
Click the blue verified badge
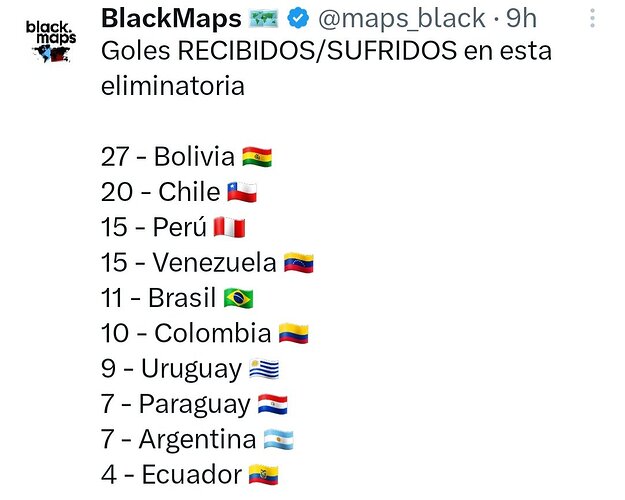(299, 18)
